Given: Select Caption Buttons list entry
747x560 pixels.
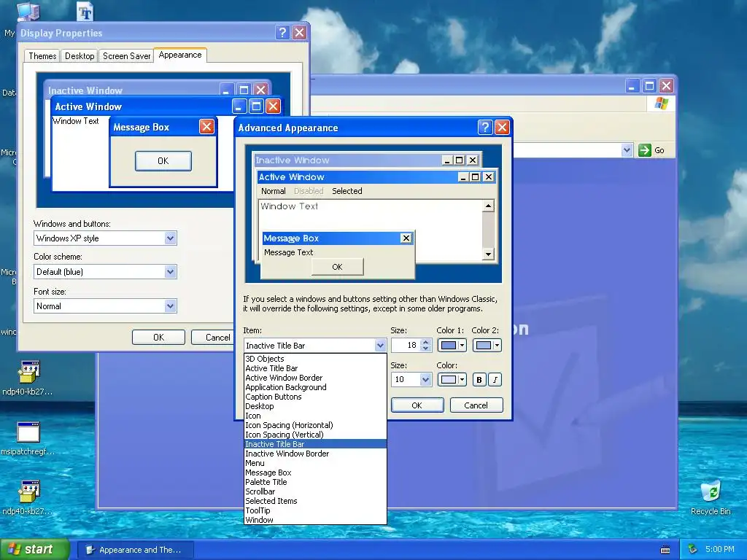Looking at the screenshot, I should pos(315,397).
